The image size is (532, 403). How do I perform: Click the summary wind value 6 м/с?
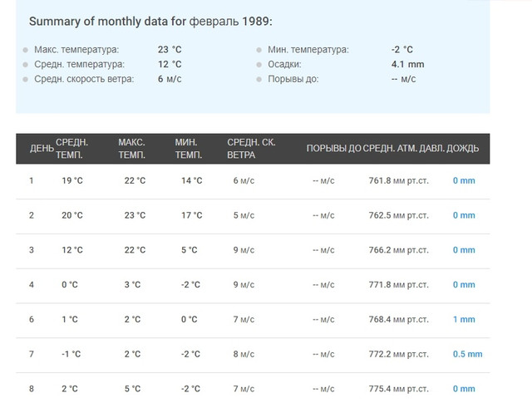[170, 79]
